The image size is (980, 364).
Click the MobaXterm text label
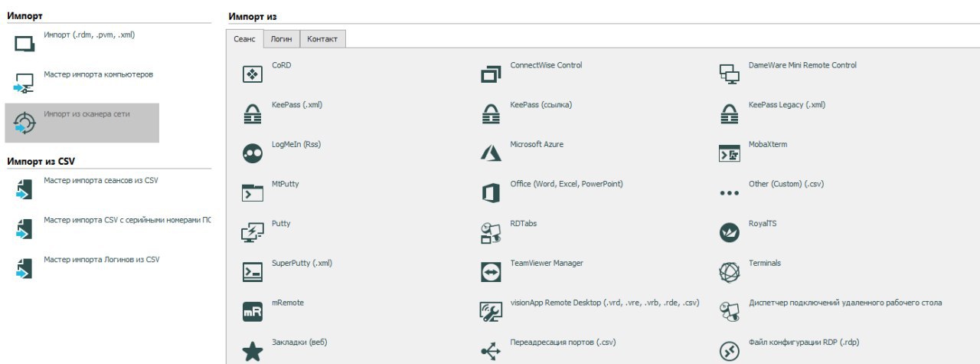(x=768, y=144)
